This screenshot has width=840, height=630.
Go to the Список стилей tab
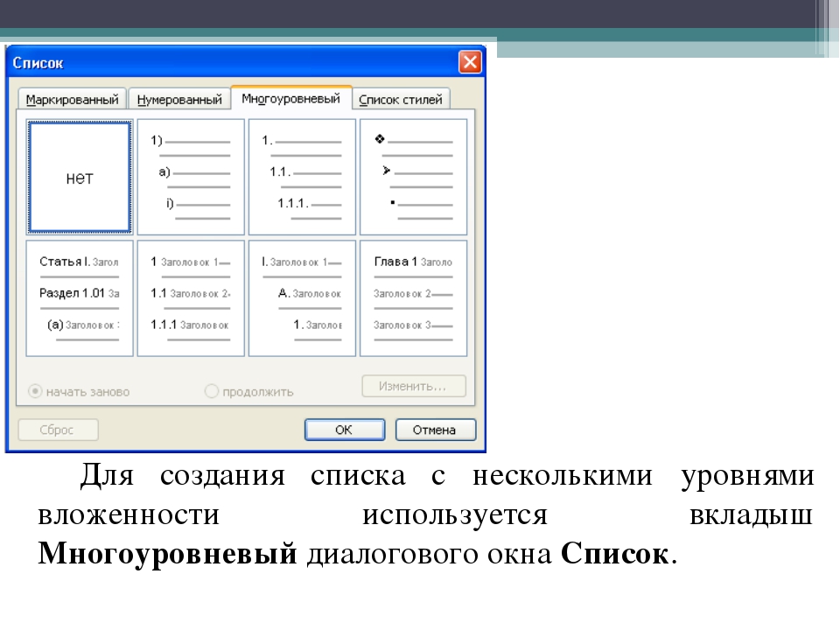point(402,100)
